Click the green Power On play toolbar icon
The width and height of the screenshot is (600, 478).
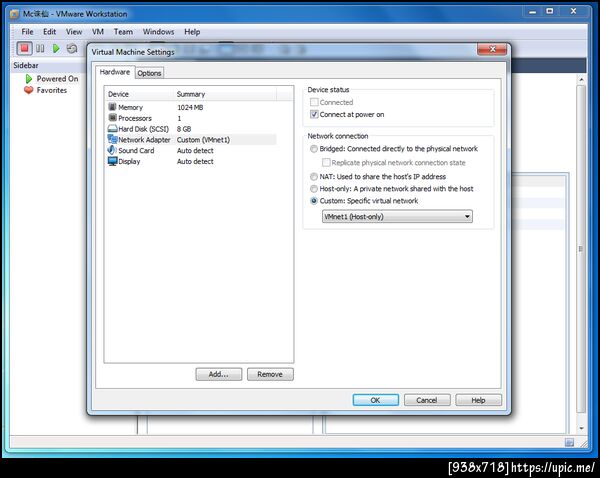pyautogui.click(x=56, y=49)
